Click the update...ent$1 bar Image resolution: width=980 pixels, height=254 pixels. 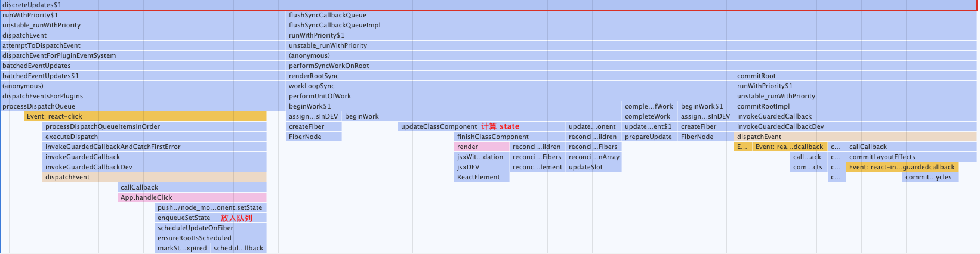[650, 126]
